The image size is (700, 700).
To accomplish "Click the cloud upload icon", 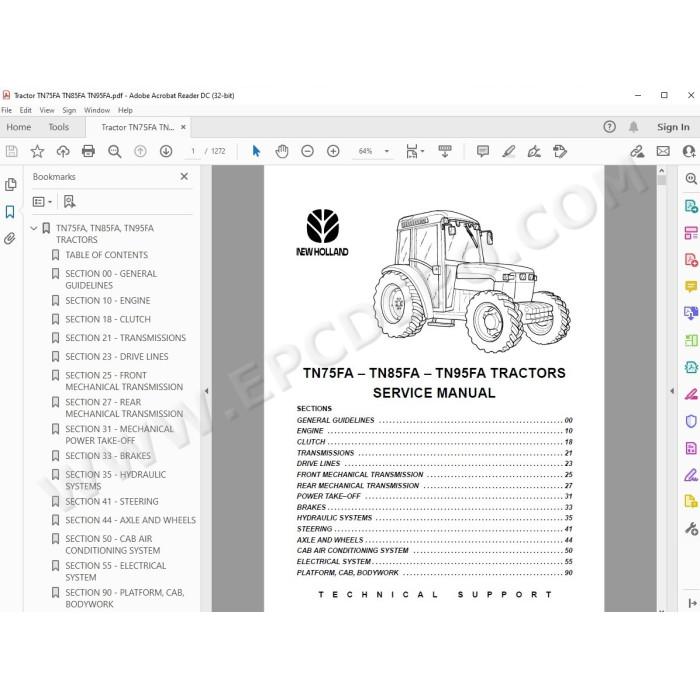I will click(63, 151).
